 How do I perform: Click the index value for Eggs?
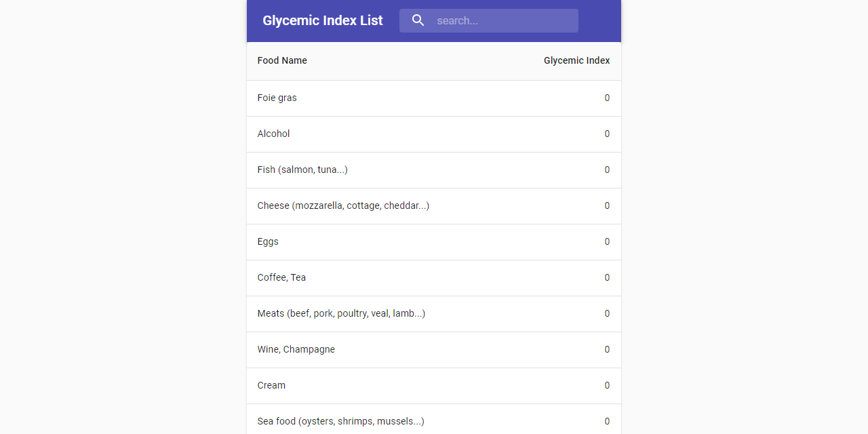(607, 241)
